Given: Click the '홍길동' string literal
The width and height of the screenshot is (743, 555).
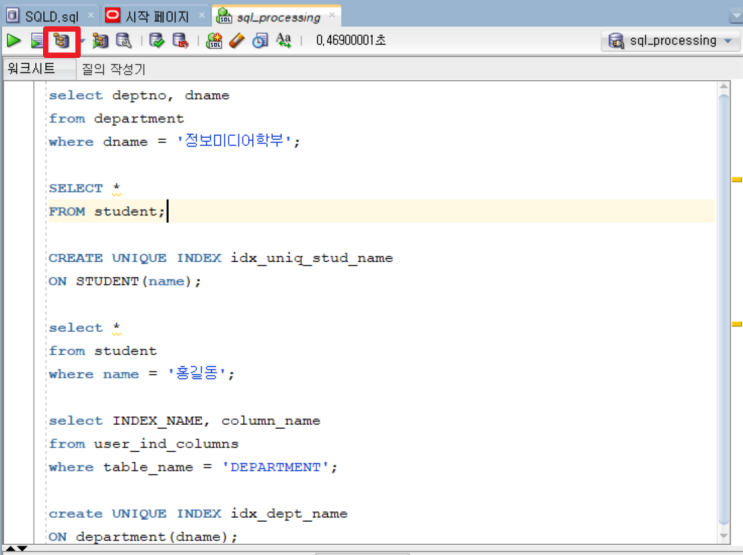Looking at the screenshot, I should tap(197, 373).
